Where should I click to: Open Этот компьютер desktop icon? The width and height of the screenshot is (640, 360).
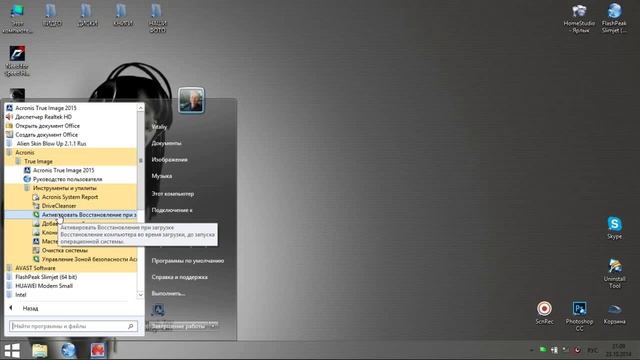point(17,18)
